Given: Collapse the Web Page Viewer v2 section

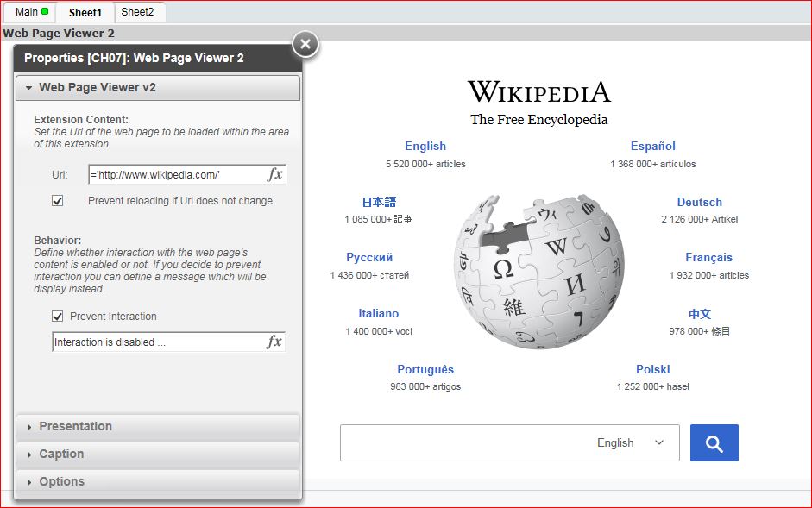Looking at the screenshot, I should [x=158, y=87].
